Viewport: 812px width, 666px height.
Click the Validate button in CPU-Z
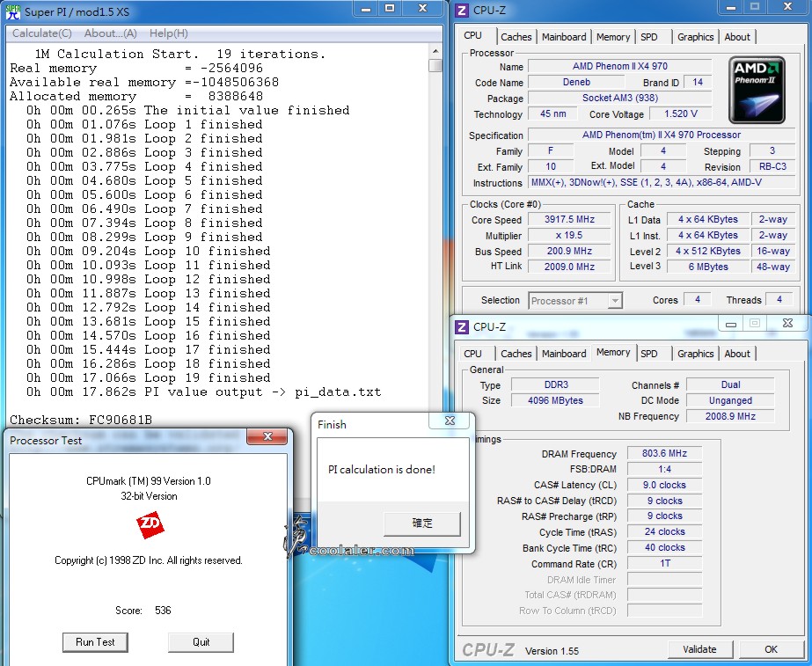click(x=699, y=649)
